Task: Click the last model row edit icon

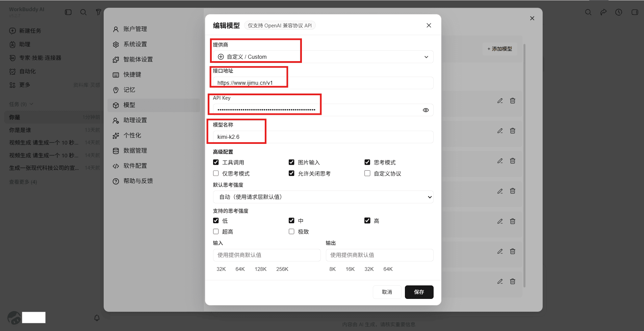Action: (x=500, y=281)
